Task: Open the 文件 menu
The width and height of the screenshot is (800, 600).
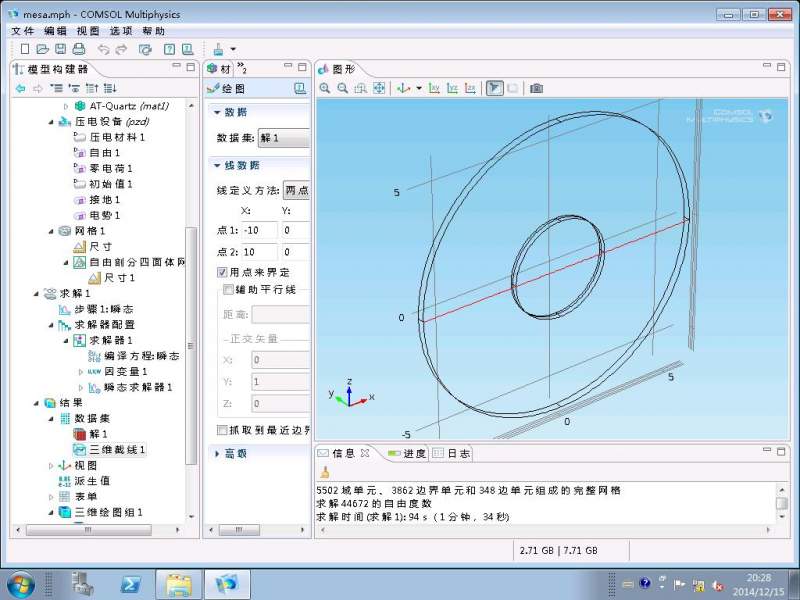Action: 22,31
